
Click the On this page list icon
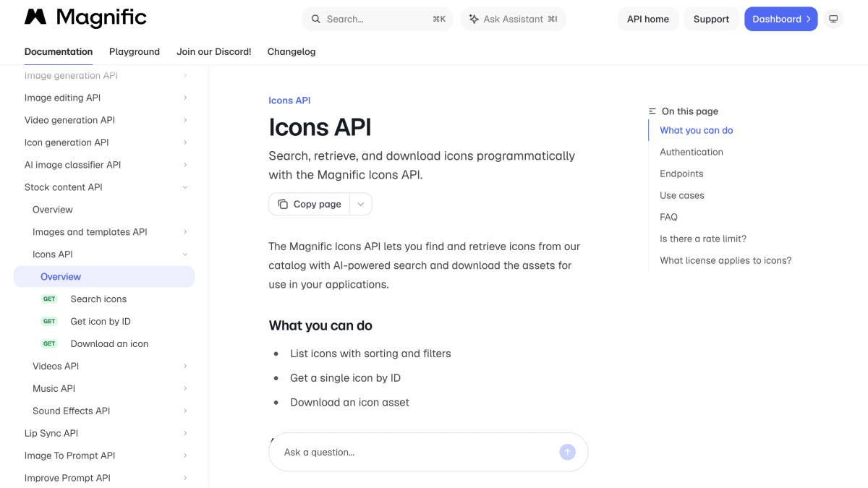click(x=652, y=111)
